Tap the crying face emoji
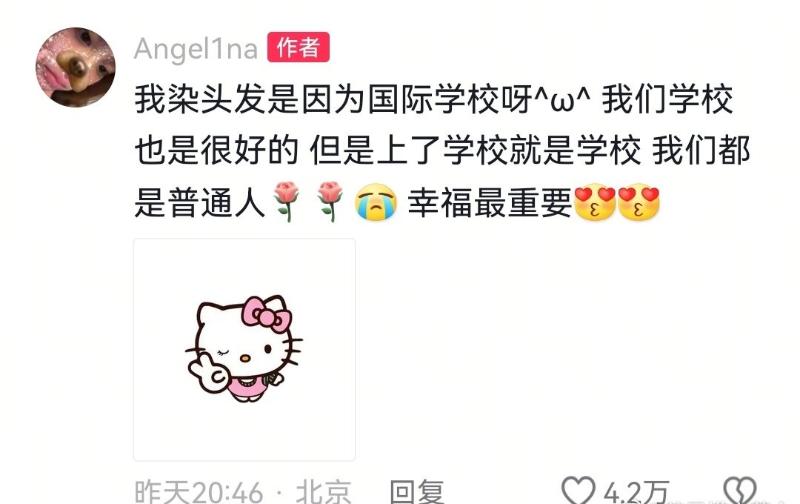This screenshot has width=800, height=504. click(376, 202)
